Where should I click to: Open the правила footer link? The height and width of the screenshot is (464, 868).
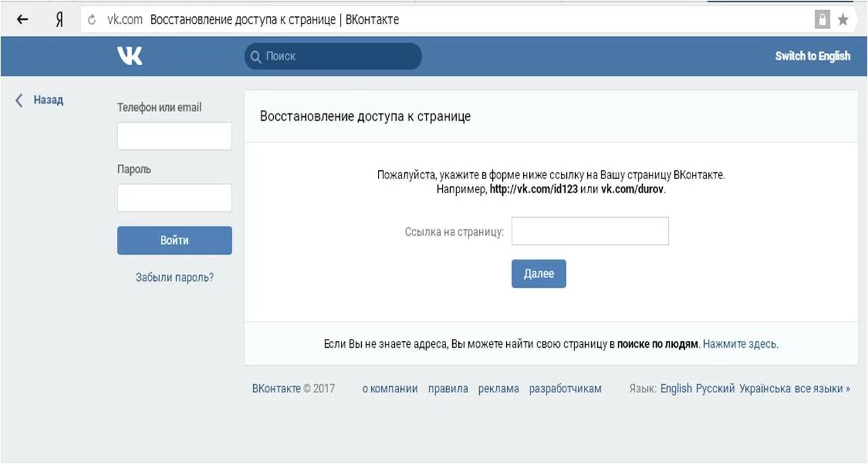(448, 388)
